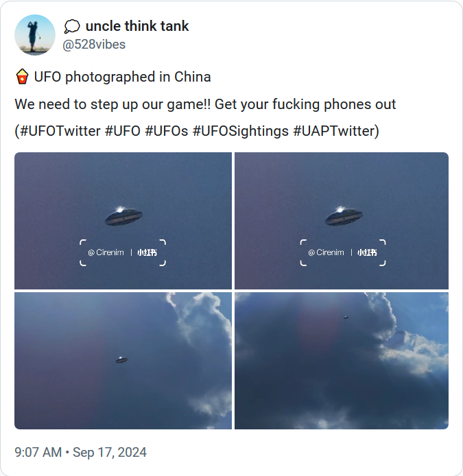The width and height of the screenshot is (463, 476).
Task: View the bottom-left UFO and clouds photo
Action: pyautogui.click(x=123, y=361)
